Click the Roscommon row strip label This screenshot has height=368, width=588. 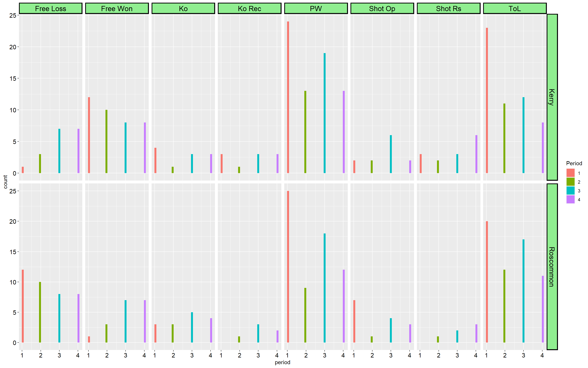pos(552,267)
